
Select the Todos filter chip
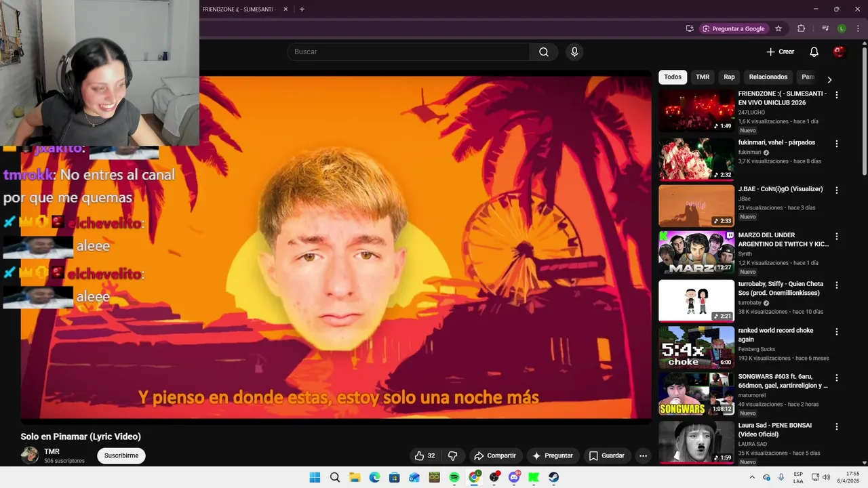coord(673,77)
